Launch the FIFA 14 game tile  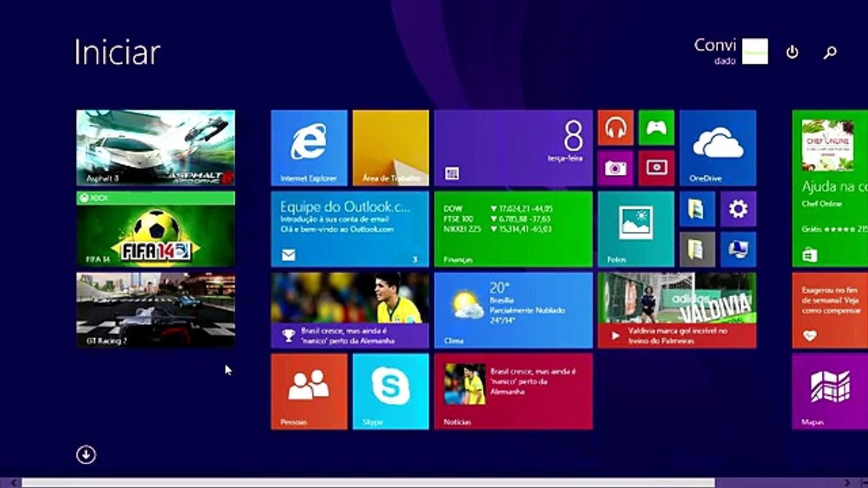[x=156, y=229]
